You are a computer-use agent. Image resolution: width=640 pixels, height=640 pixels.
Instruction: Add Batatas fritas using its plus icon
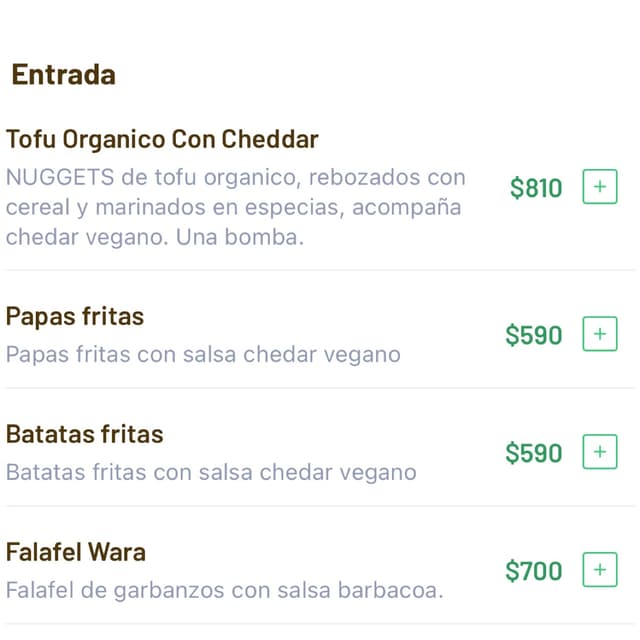point(600,451)
